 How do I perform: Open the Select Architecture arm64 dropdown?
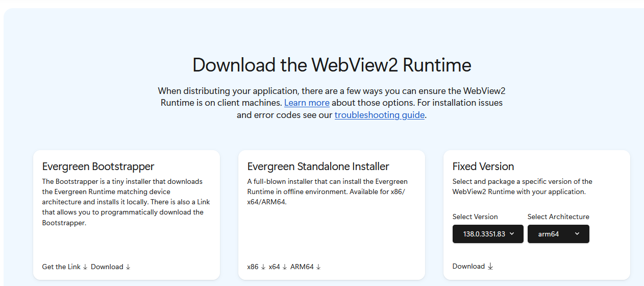[x=558, y=234]
